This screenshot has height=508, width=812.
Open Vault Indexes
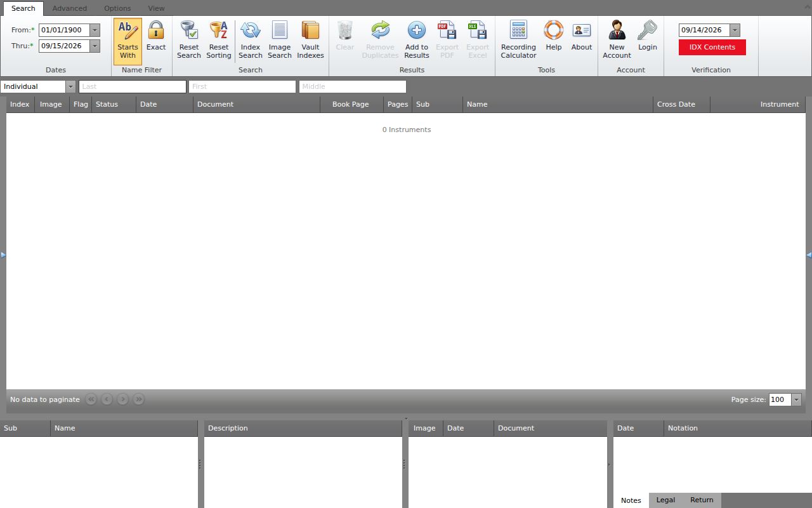tap(311, 41)
